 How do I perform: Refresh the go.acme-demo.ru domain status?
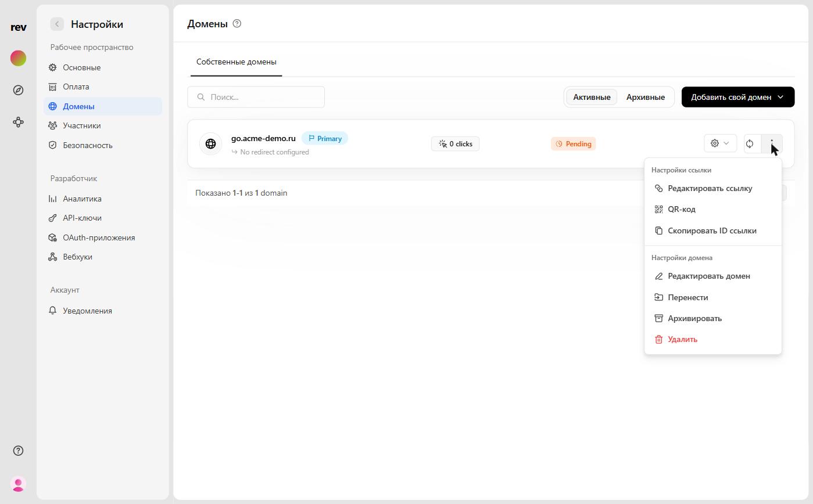click(x=750, y=143)
